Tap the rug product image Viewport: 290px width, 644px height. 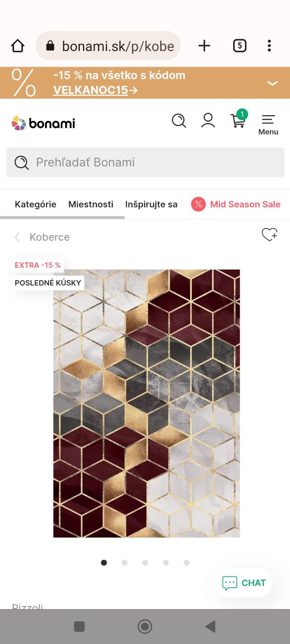[x=147, y=403]
